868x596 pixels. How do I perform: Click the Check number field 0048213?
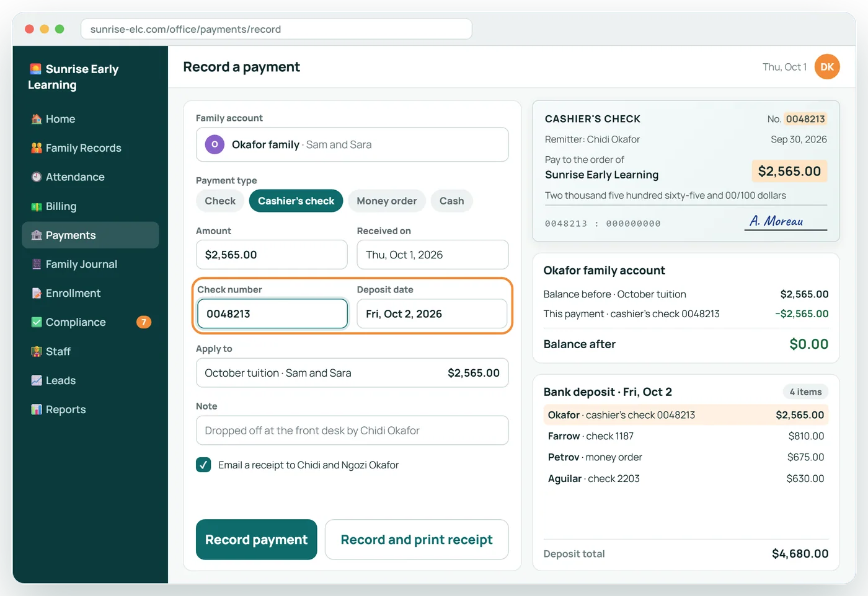[x=272, y=313]
